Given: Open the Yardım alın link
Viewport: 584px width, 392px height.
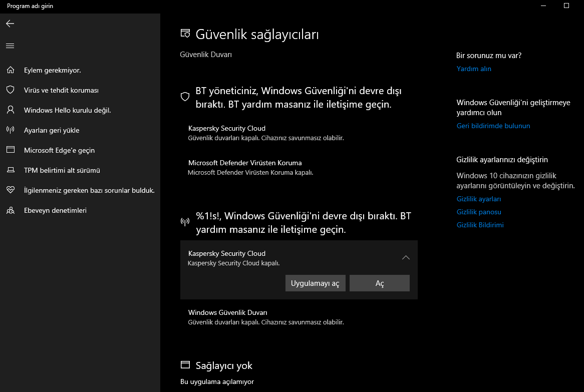Looking at the screenshot, I should tap(474, 69).
